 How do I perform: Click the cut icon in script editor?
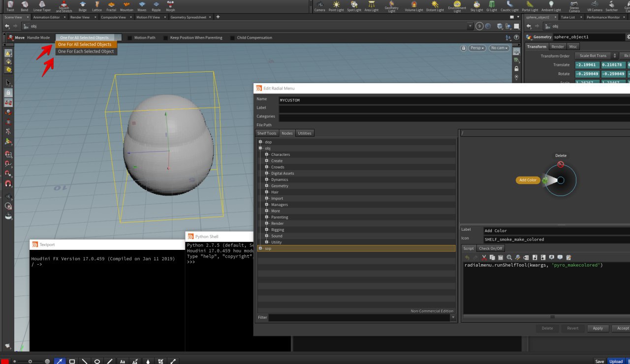[x=484, y=257]
